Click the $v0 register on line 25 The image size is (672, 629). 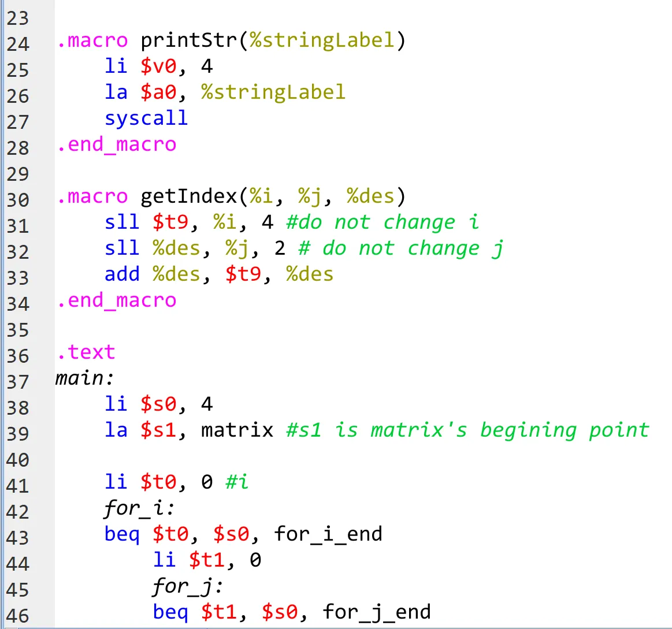pyautogui.click(x=158, y=67)
